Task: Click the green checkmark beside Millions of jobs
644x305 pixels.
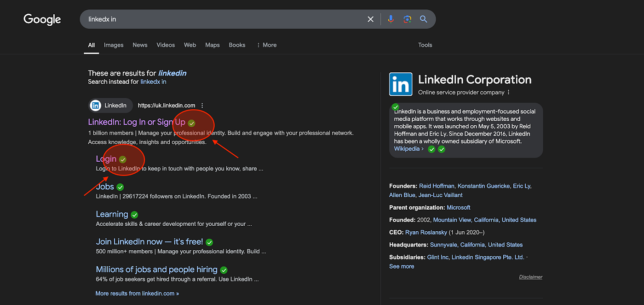Action: pyautogui.click(x=224, y=270)
